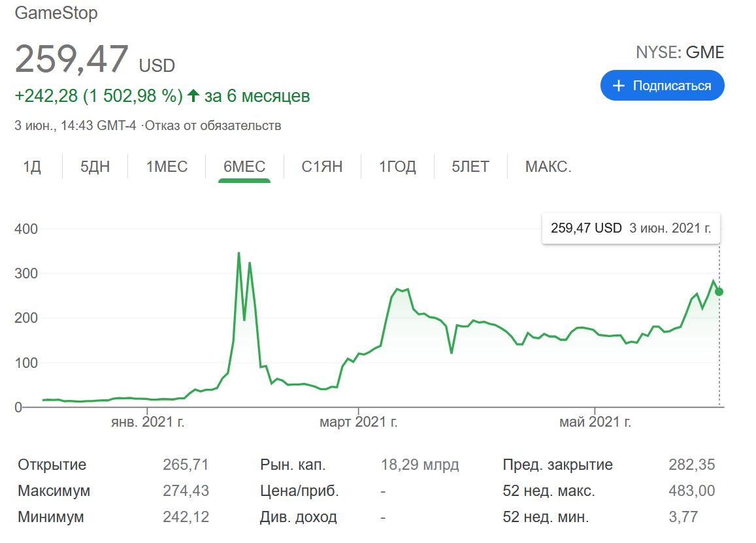Screen dimensions: 756x543
Task: Select the active 6МЕС tab
Action: tap(244, 167)
